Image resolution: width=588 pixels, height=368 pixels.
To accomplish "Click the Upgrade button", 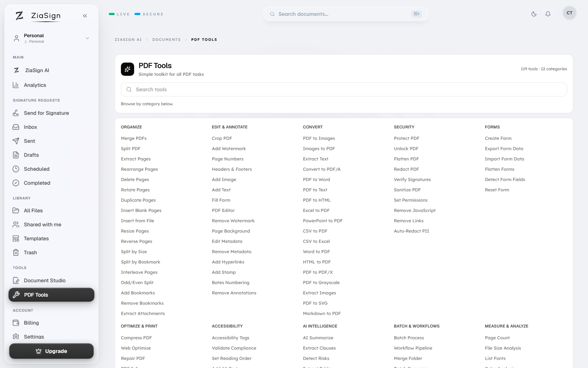I will pyautogui.click(x=51, y=351).
